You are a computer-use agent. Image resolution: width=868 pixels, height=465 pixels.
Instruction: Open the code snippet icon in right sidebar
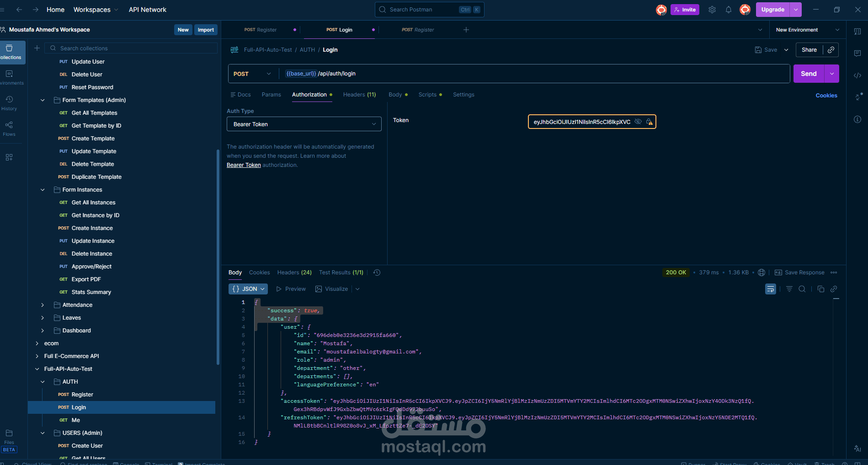tap(857, 75)
